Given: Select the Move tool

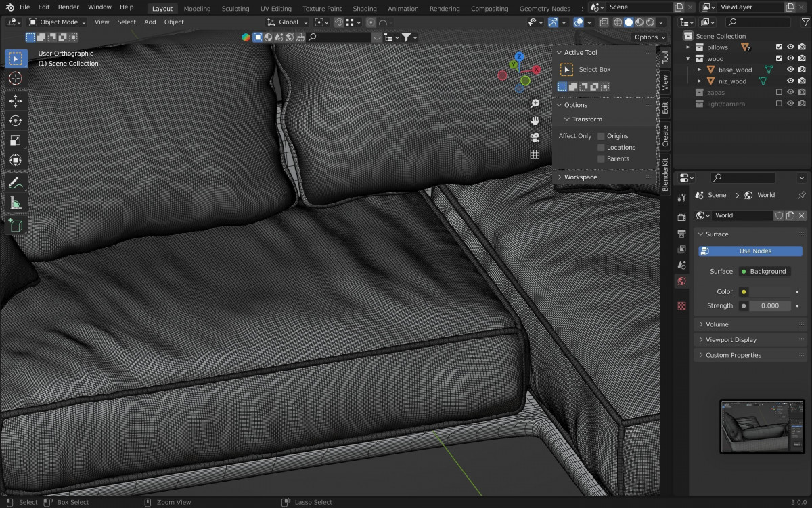Looking at the screenshot, I should [x=16, y=101].
